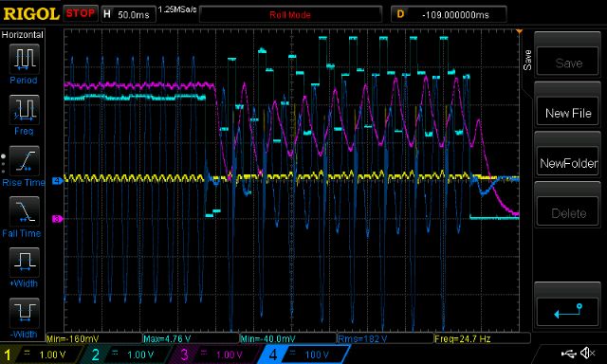This screenshot has height=364, width=607.
Task: Click the RIGOL logo
Action: click(31, 14)
